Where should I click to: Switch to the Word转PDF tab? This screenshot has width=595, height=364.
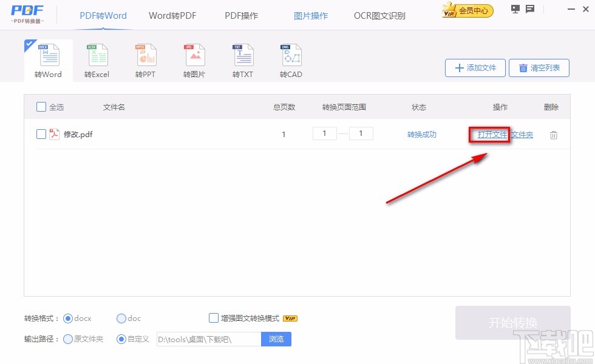(x=172, y=15)
